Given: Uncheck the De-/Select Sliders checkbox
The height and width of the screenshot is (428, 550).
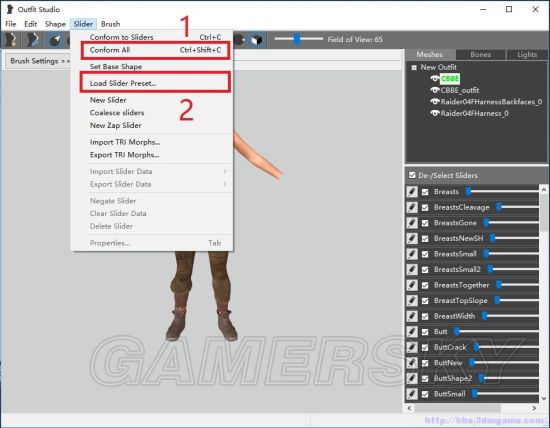Looking at the screenshot, I should 412,175.
